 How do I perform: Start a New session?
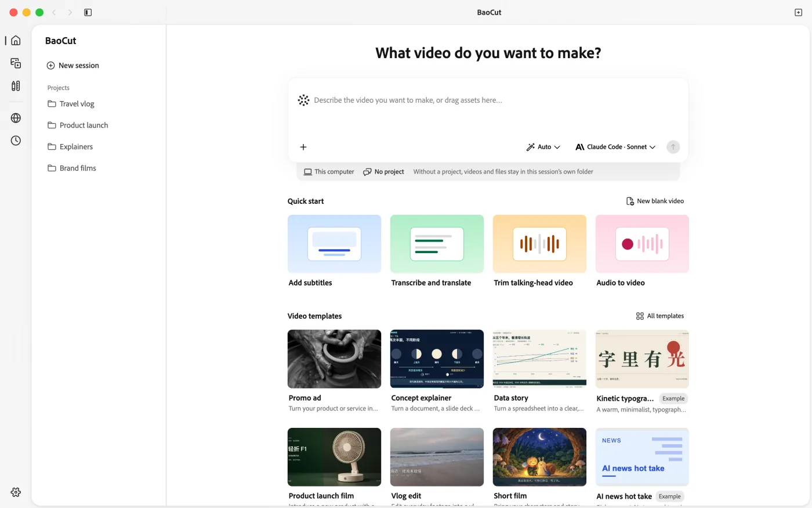pos(73,66)
